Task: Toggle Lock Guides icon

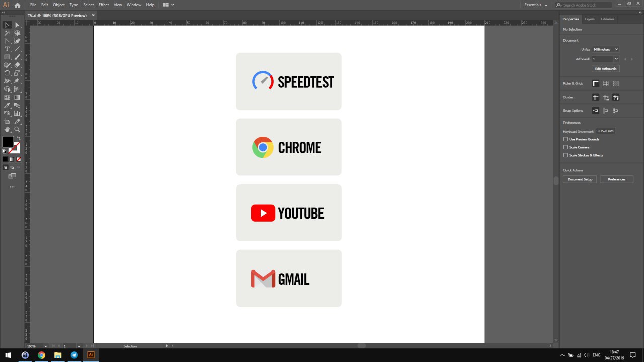Action: pos(606,97)
